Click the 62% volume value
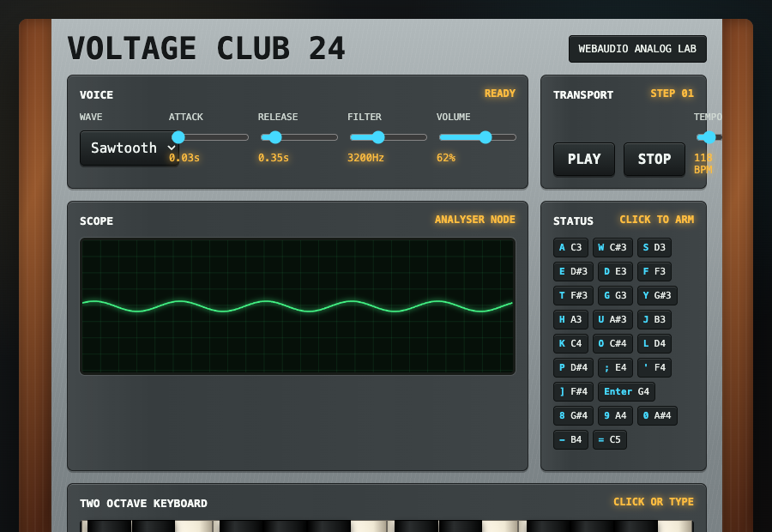The image size is (772, 532). click(x=446, y=158)
